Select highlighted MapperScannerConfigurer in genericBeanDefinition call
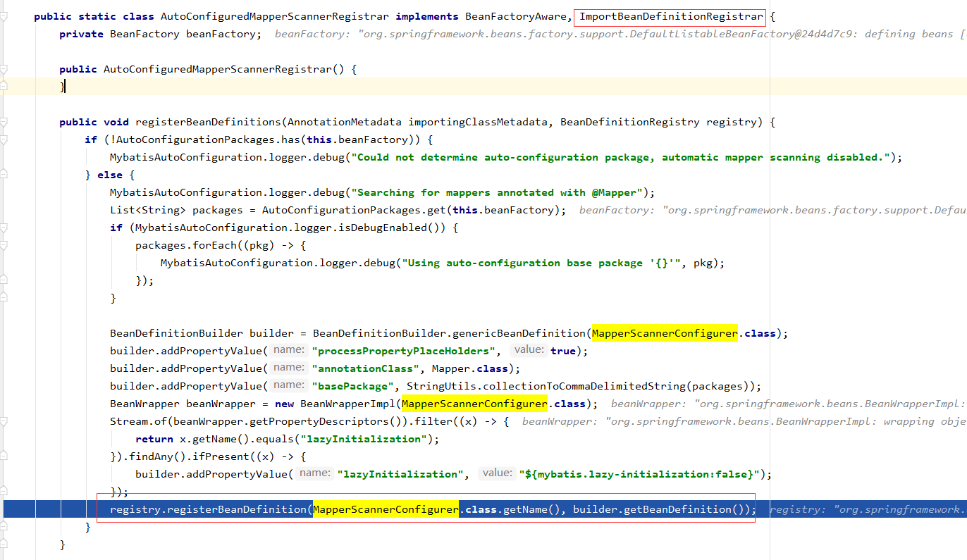 tap(664, 332)
